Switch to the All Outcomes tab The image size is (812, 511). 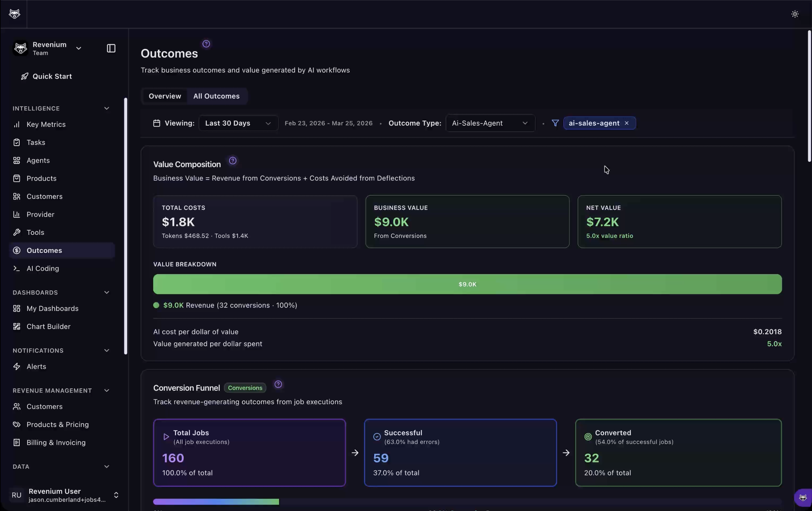pos(216,96)
